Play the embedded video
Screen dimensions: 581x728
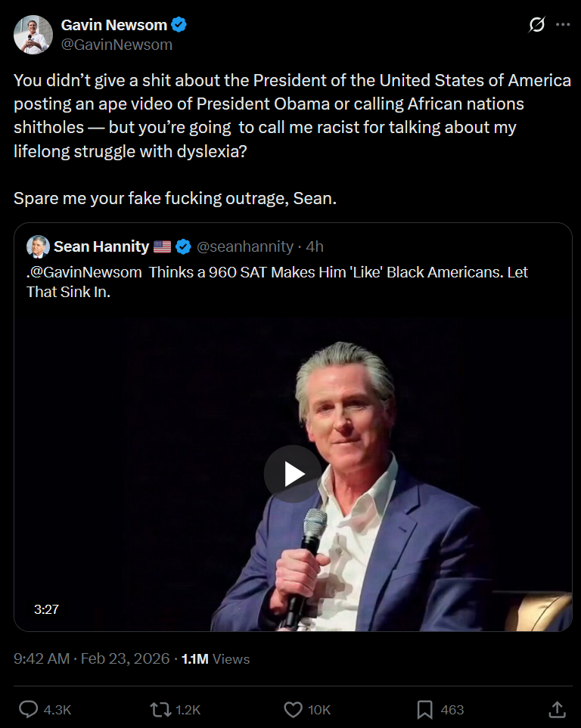(x=293, y=474)
